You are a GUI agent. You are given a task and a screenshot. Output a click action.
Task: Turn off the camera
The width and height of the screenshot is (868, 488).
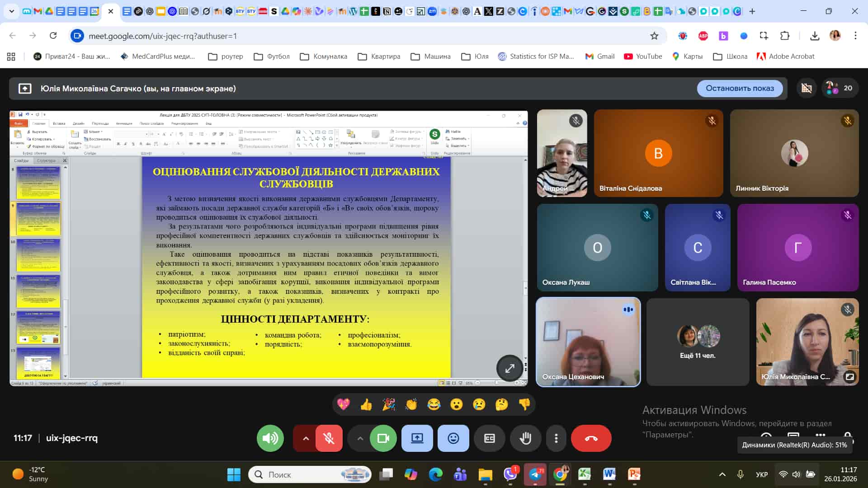383,438
